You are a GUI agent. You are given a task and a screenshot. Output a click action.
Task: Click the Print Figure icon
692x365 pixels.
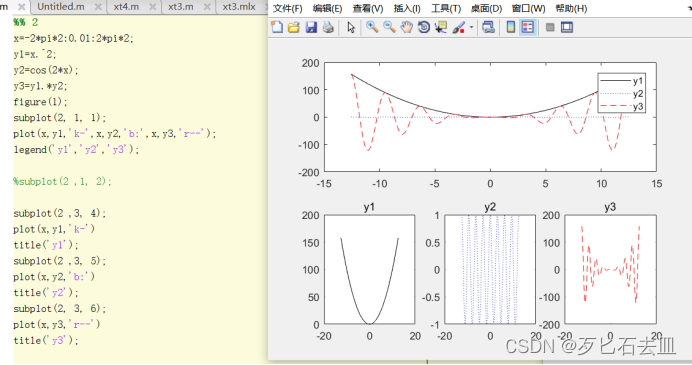[x=328, y=27]
